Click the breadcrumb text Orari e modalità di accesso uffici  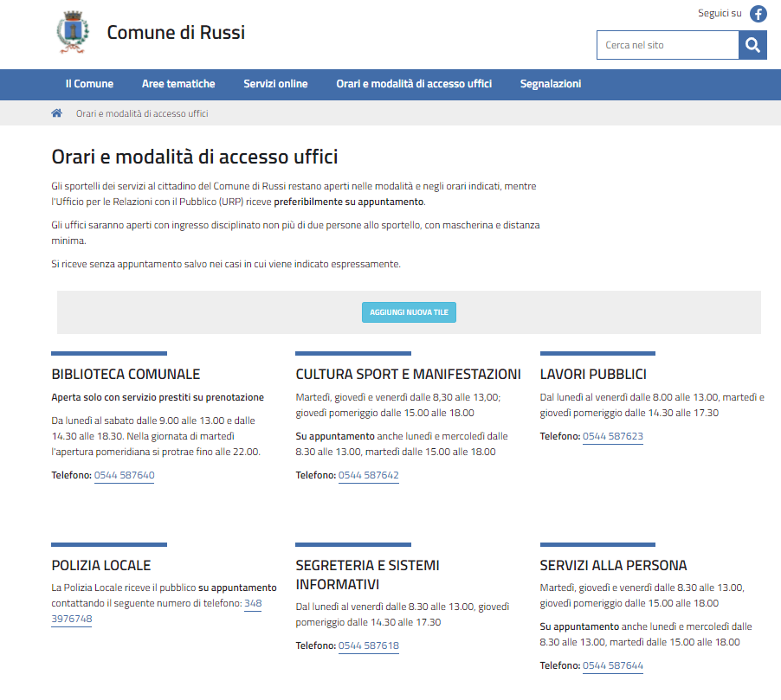click(x=142, y=113)
